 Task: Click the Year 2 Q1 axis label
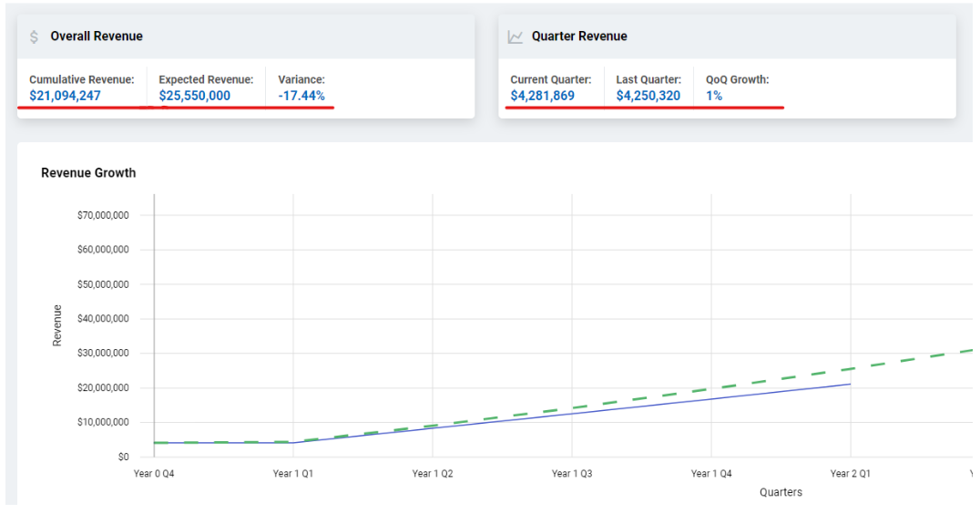point(851,474)
